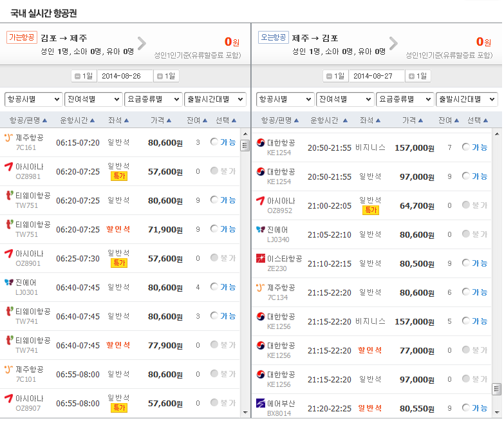This screenshot has width=504, height=423.
Task: Click Air Busan logo for flight BX8014
Action: point(260,404)
